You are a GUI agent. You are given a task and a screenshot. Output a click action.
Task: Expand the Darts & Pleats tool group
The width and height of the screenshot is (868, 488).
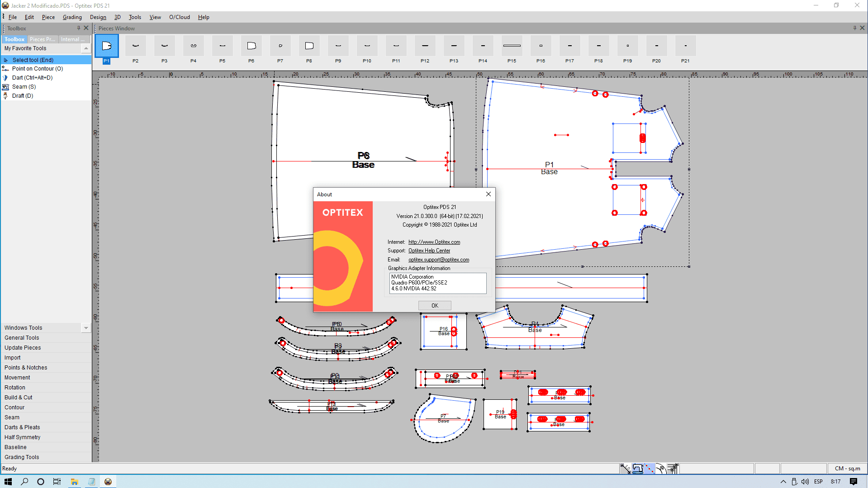pyautogui.click(x=22, y=427)
